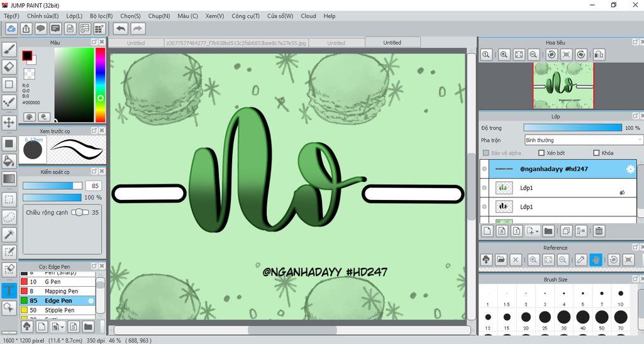Toggle the Khóa checkbox
Screen dimensions: 644x344
[x=596, y=153]
